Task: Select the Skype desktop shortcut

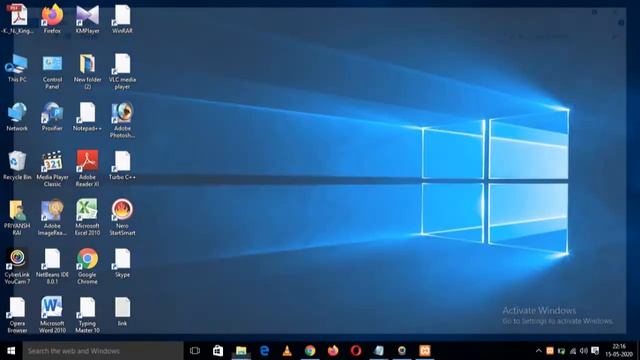Action: [122, 263]
